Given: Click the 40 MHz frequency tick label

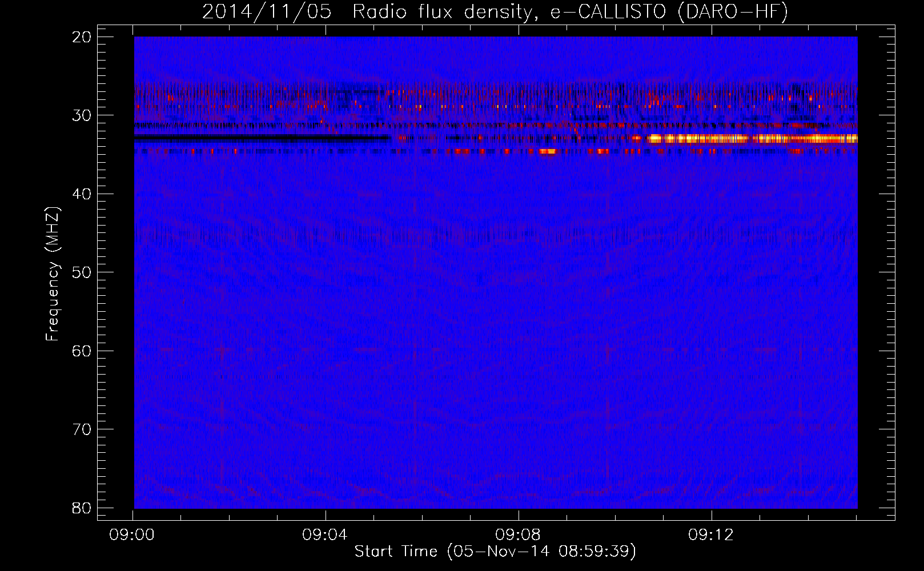Looking at the screenshot, I should [82, 194].
